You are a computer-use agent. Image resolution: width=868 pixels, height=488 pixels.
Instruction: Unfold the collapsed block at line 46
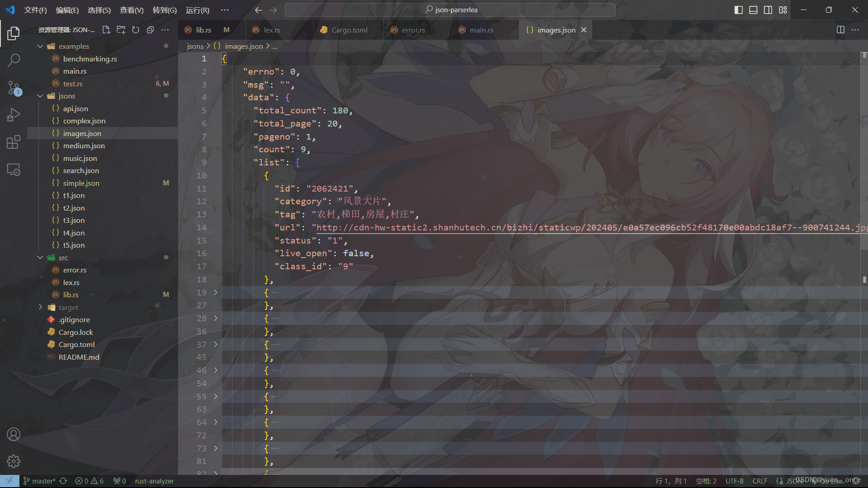click(216, 370)
